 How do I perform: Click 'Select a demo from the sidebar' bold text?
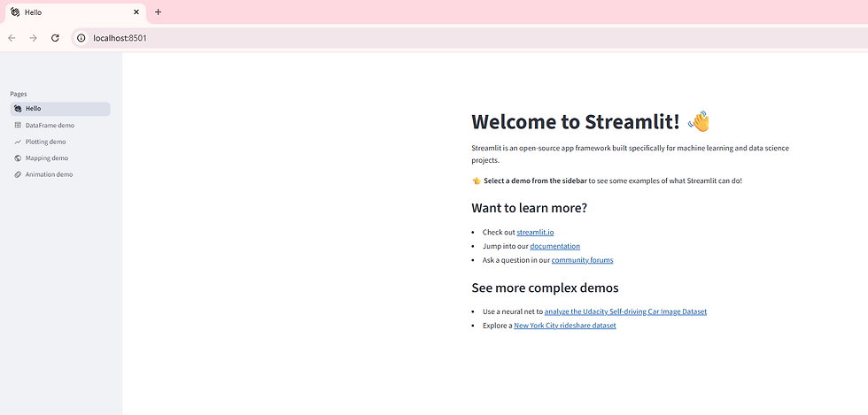click(535, 181)
